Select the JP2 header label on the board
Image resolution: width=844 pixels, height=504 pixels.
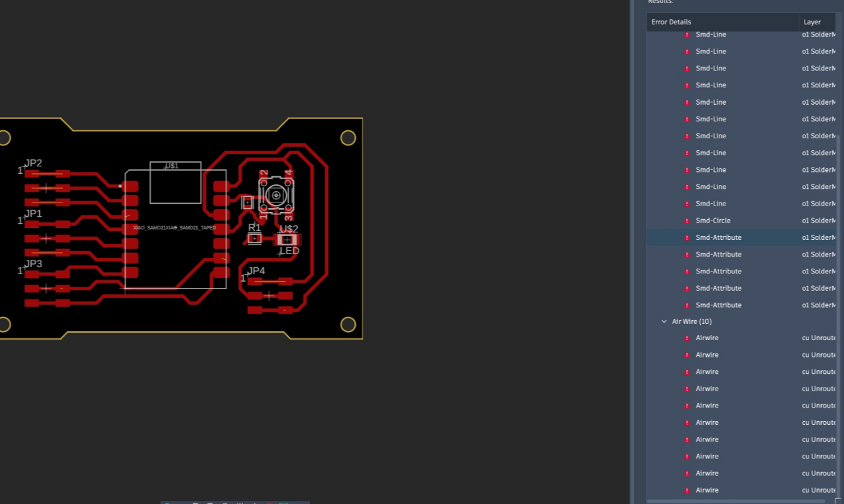click(x=34, y=163)
